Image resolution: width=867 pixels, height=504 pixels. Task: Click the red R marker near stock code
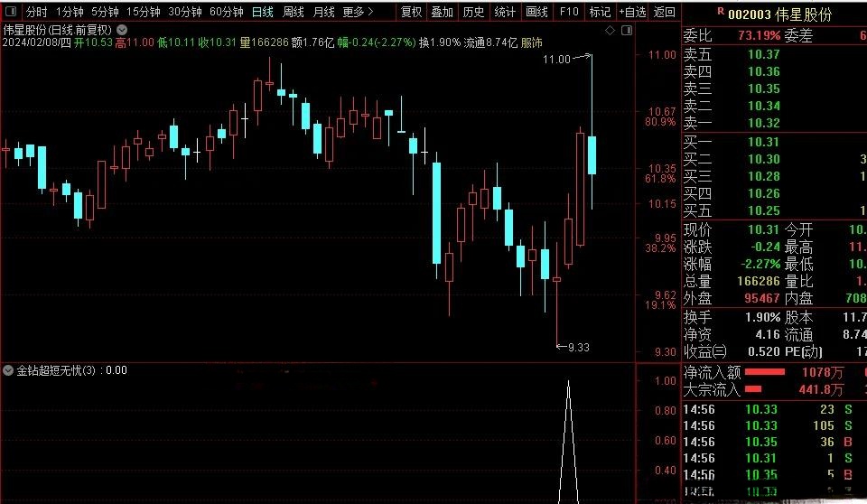[x=719, y=12]
